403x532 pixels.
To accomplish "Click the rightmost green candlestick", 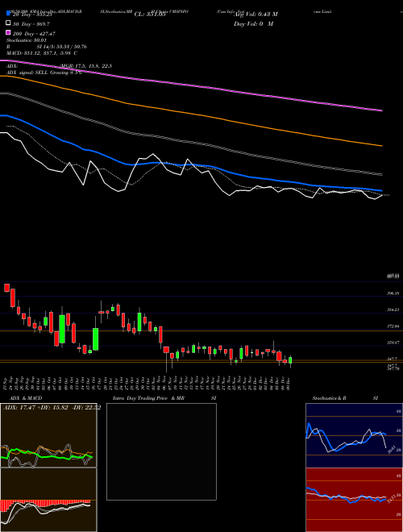I will [290, 360].
